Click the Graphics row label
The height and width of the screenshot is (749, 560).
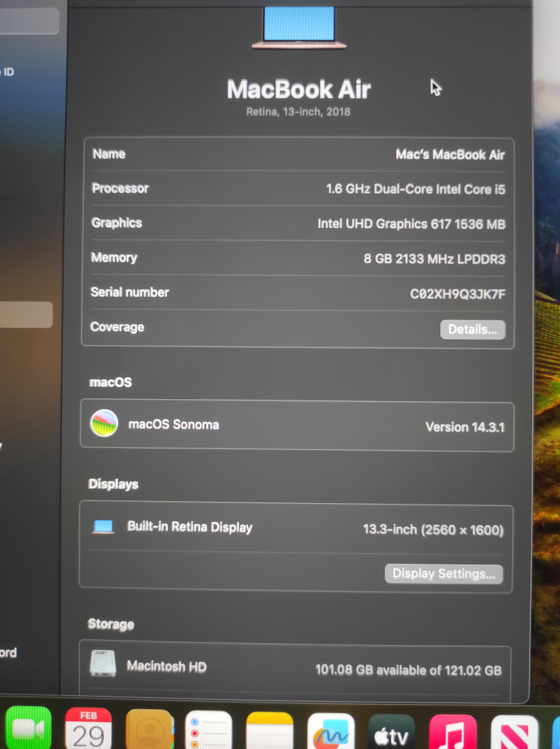pyautogui.click(x=117, y=223)
